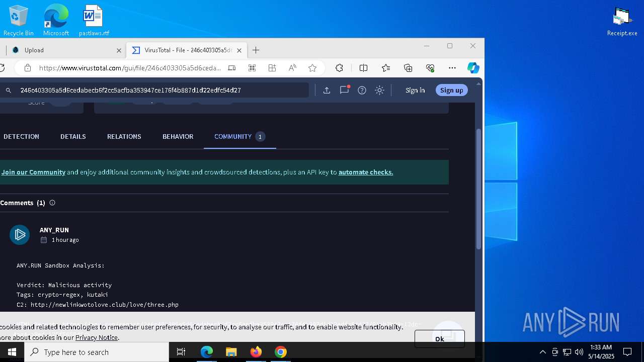This screenshot has width=644, height=362.
Task: Switch to the Upload browser tab
Action: tap(65, 50)
